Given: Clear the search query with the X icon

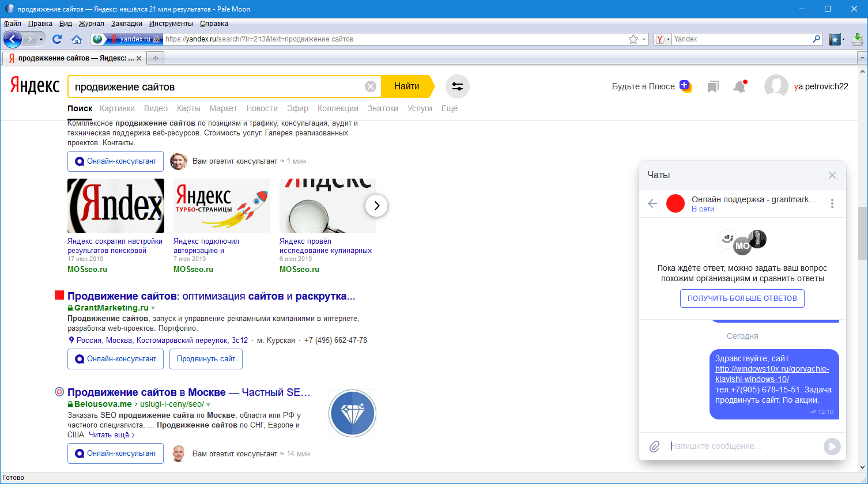Looking at the screenshot, I should [x=371, y=86].
